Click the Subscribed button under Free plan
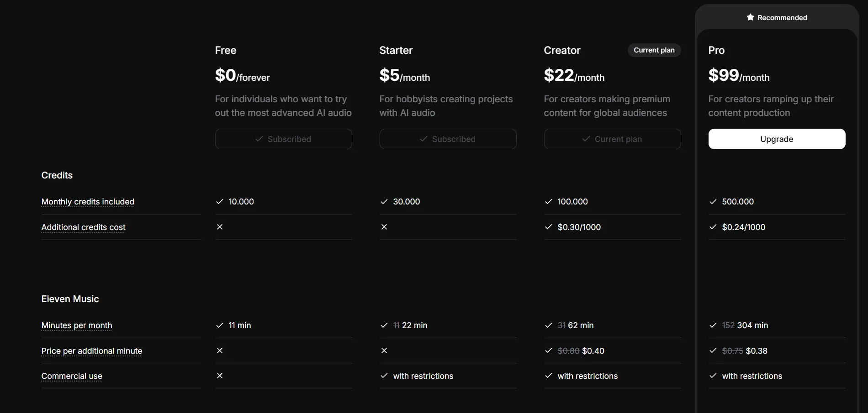 (x=283, y=139)
